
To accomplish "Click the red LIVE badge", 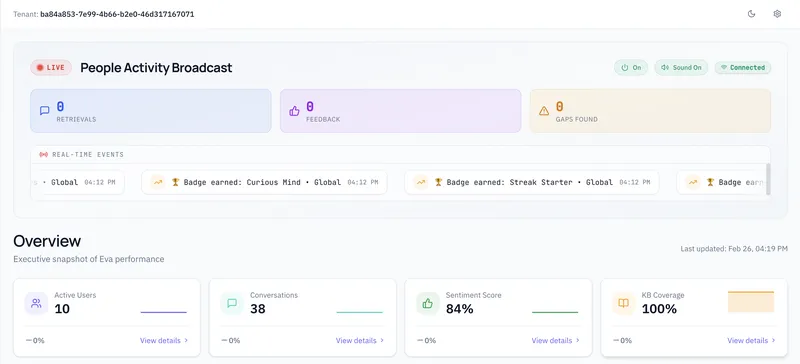I will pos(51,67).
